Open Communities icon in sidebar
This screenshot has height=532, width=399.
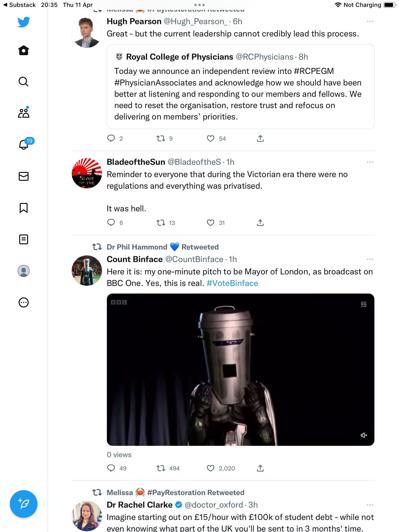(x=24, y=113)
